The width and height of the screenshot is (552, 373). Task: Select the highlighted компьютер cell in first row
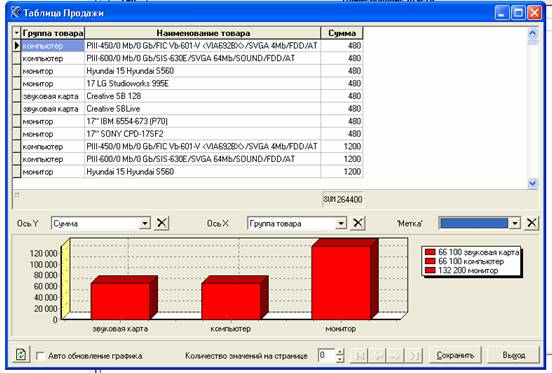click(53, 46)
